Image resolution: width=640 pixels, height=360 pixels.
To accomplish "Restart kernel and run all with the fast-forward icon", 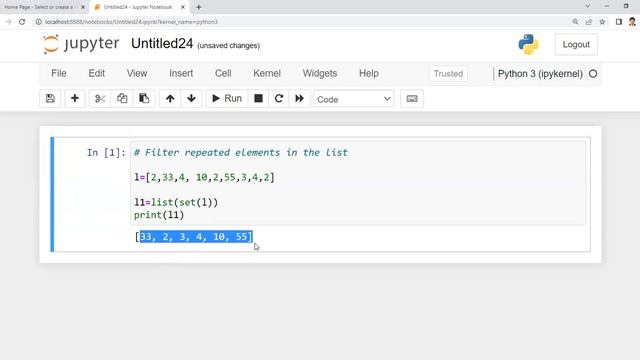I will pyautogui.click(x=300, y=98).
